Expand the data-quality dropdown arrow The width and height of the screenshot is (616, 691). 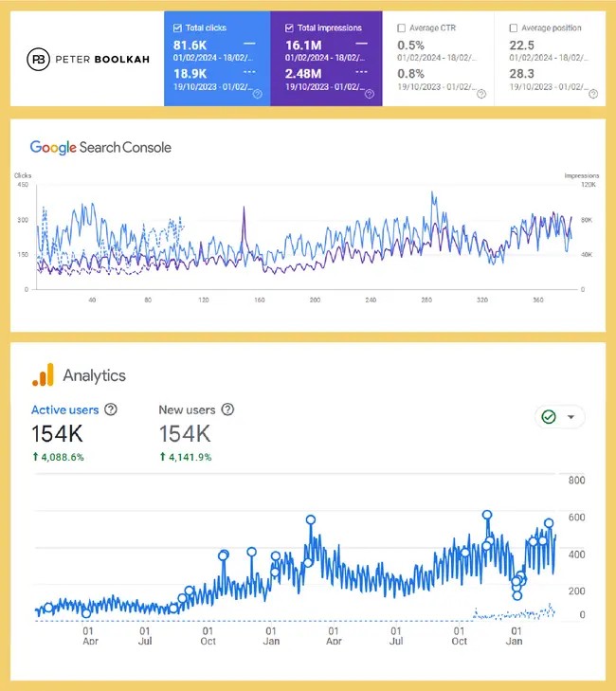click(571, 417)
